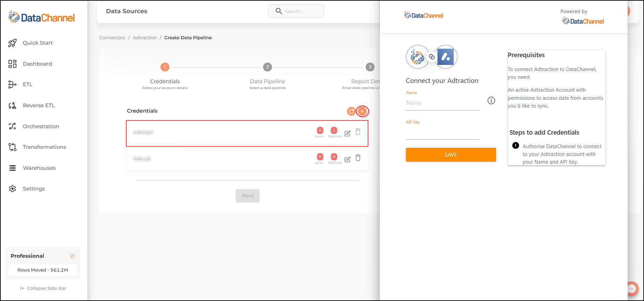Click the Adtraction connector logo
The image size is (644, 301).
click(446, 57)
